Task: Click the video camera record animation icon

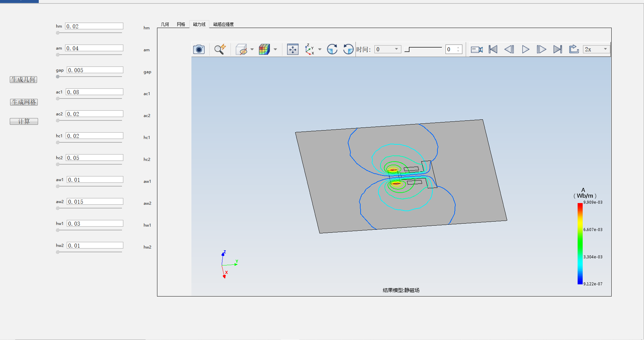Action: [477, 49]
